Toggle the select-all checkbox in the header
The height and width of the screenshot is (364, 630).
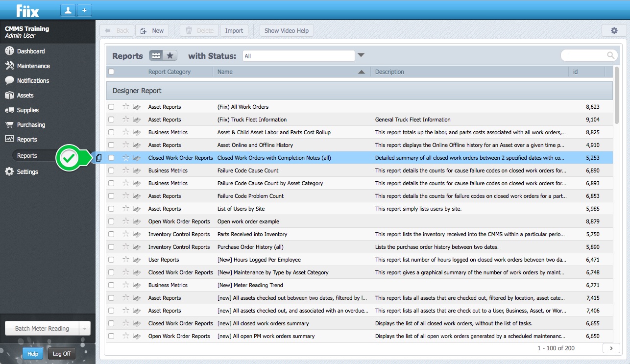point(111,72)
